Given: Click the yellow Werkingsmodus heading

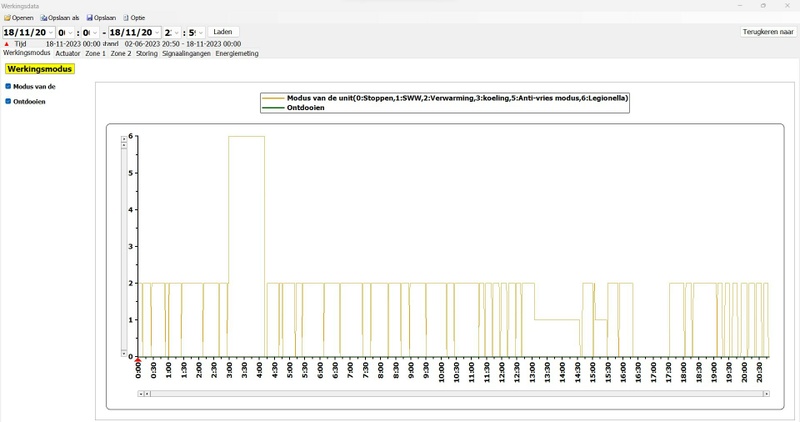Looking at the screenshot, I should coord(40,69).
